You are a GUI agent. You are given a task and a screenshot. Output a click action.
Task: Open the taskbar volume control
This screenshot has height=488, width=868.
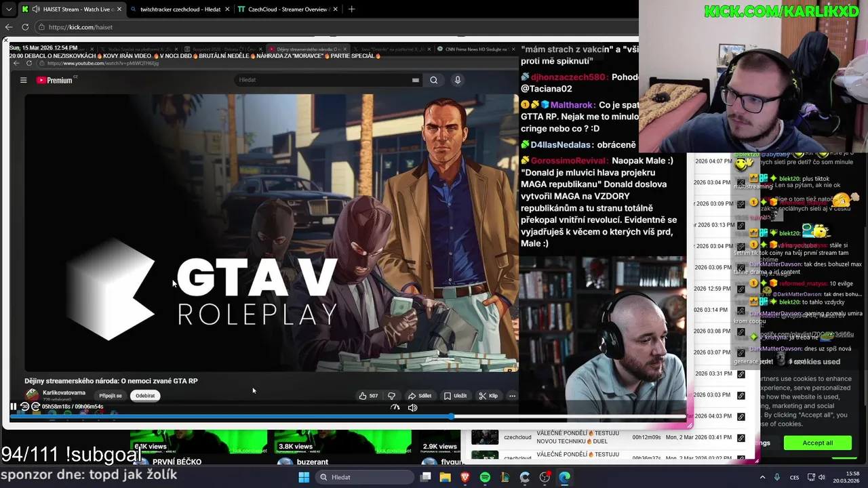[x=821, y=477]
